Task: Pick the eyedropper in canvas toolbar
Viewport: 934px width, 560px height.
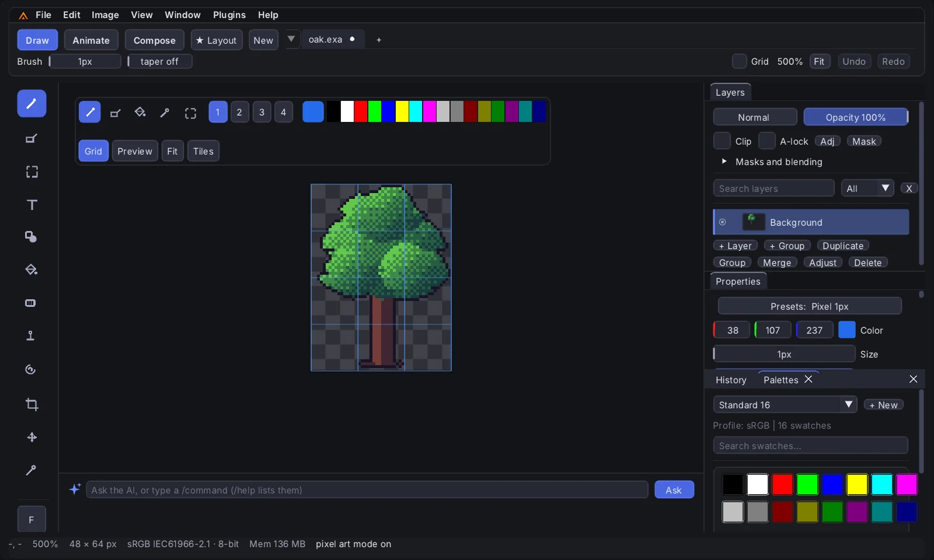Action: tap(165, 113)
